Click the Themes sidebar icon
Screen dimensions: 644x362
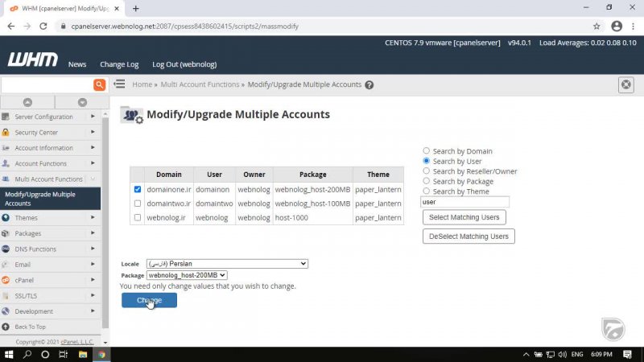(6, 217)
